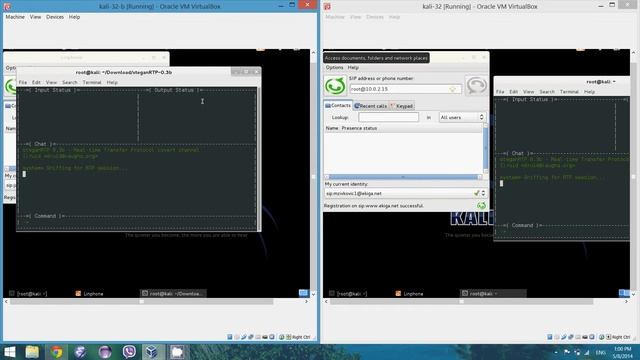
Task: Select last root@kali terminal item in right VM taskbar
Action: point(493,293)
